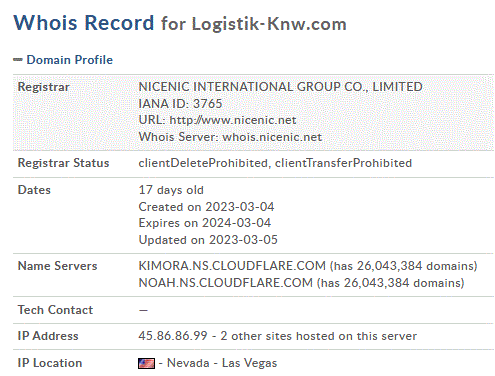495x376 pixels.
Task: Open the http://www.nicenic.net URL
Action: pyautogui.click(x=233, y=120)
